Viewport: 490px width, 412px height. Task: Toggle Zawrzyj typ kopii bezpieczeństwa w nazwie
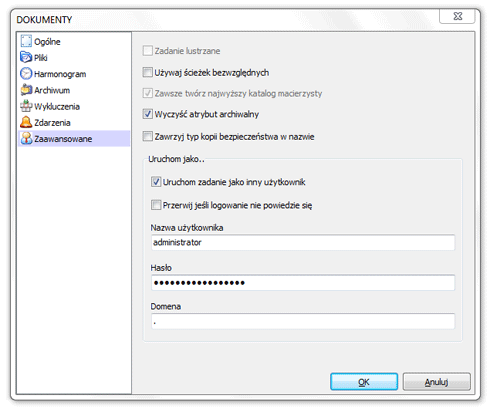pyautogui.click(x=147, y=136)
